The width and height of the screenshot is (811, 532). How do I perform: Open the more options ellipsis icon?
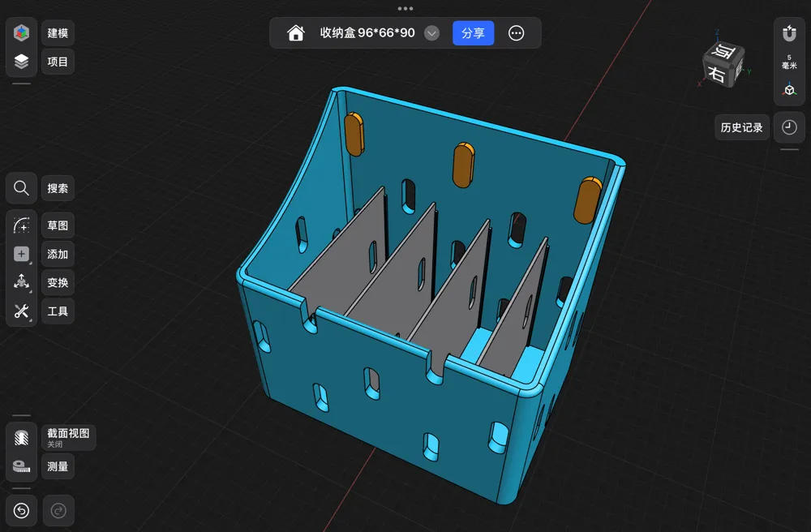coord(516,33)
